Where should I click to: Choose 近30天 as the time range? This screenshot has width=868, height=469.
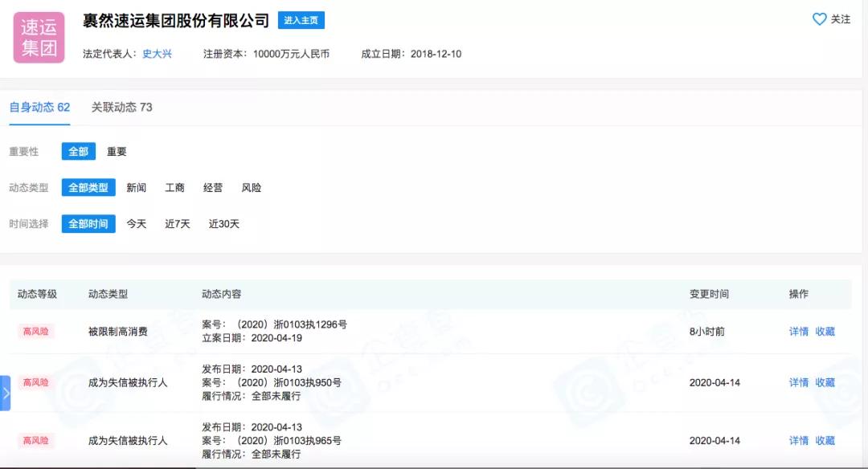226,224
